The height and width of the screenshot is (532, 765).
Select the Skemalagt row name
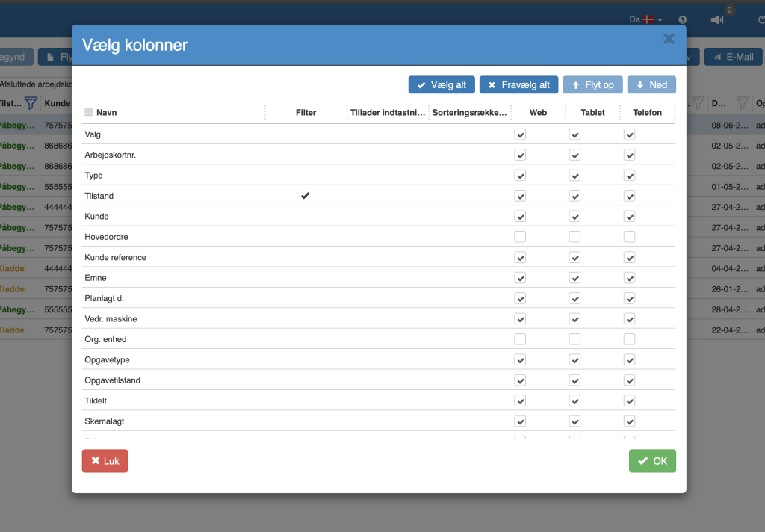[x=105, y=421]
